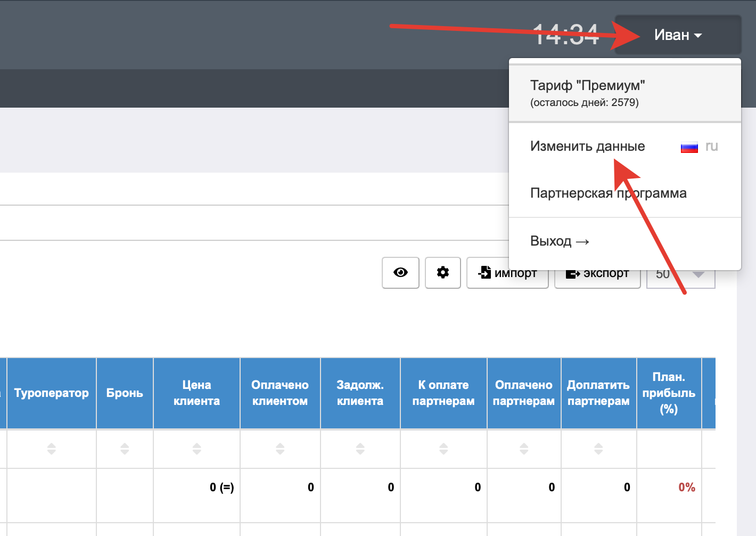Click the Туроператор column header
This screenshot has width=756, height=536.
point(51,393)
